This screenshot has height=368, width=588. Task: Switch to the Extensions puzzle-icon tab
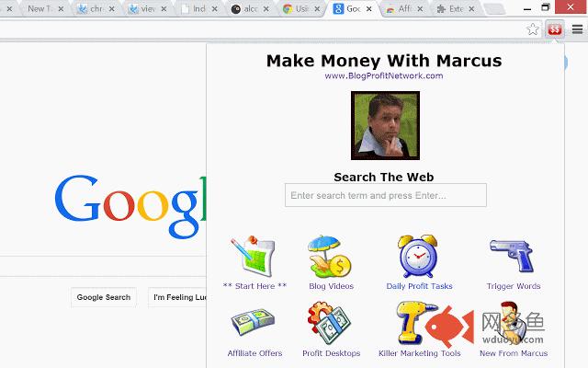[x=450, y=8]
